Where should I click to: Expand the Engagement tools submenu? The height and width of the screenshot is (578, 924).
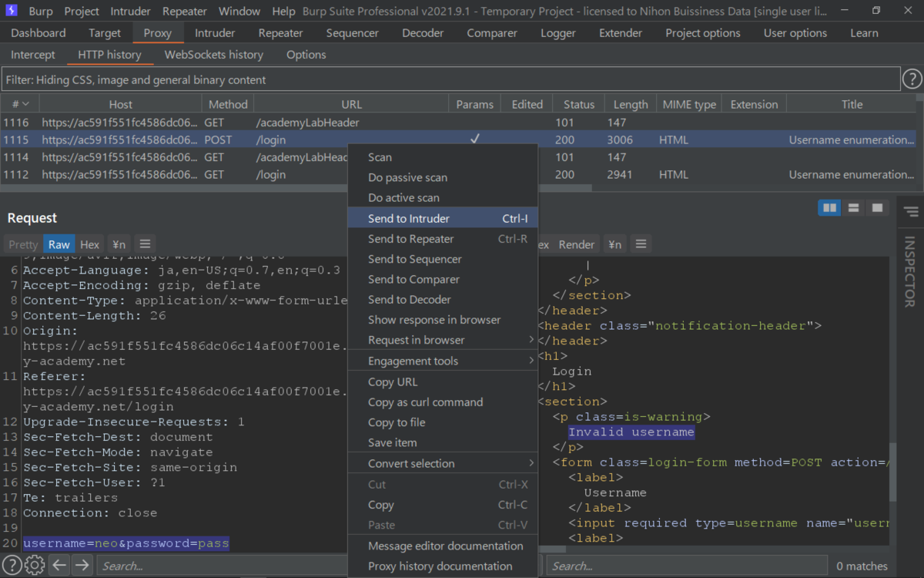pos(443,361)
